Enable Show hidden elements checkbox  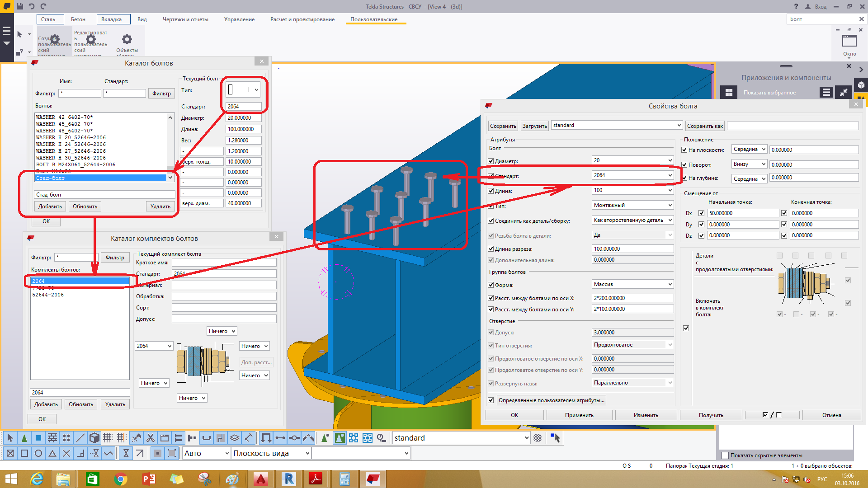click(x=725, y=455)
